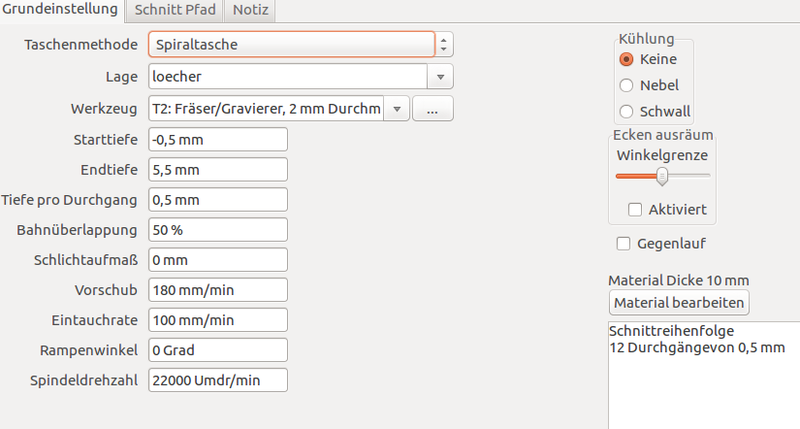Click the Starttiefe input field
This screenshot has height=429, width=800.
coord(218,139)
